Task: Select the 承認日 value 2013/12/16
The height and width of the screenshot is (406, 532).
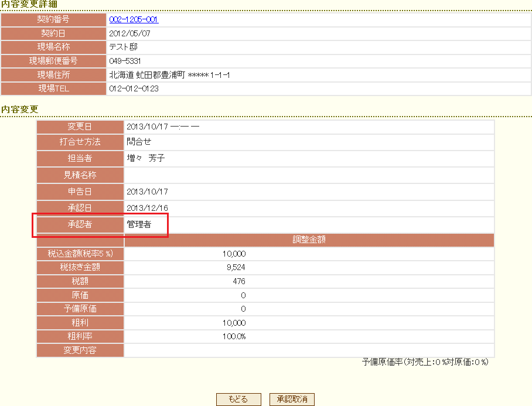Action: click(147, 208)
